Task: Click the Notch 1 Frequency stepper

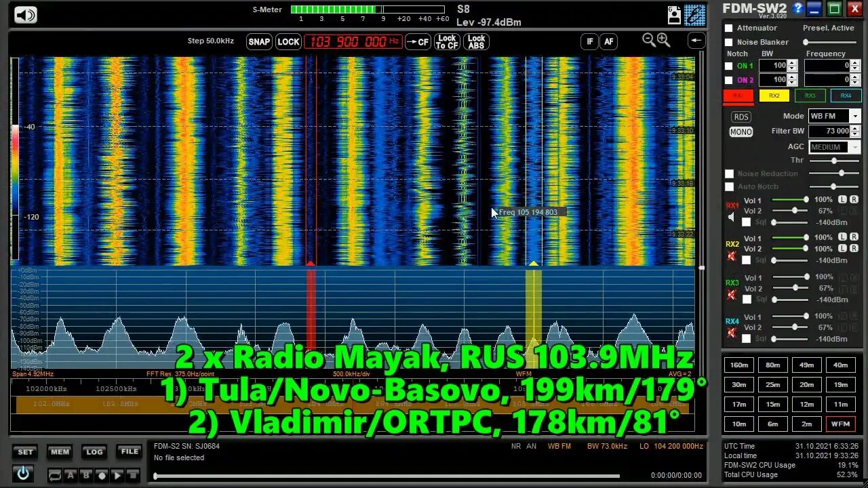Action: pyautogui.click(x=856, y=66)
